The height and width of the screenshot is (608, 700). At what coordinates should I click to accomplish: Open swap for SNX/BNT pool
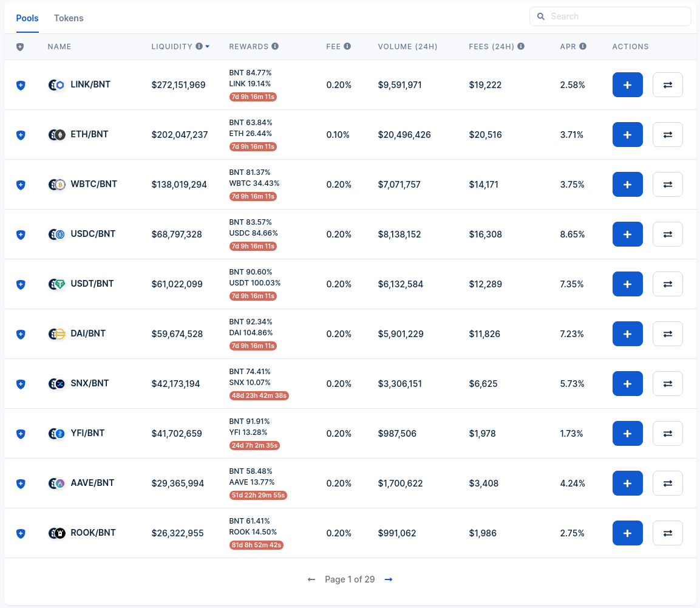(x=667, y=384)
